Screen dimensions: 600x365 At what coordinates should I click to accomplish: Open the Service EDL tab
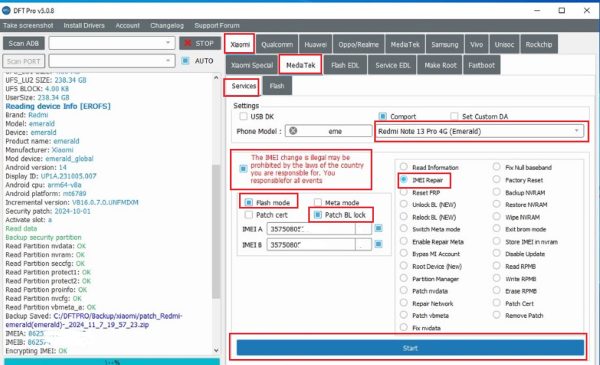tap(393, 65)
